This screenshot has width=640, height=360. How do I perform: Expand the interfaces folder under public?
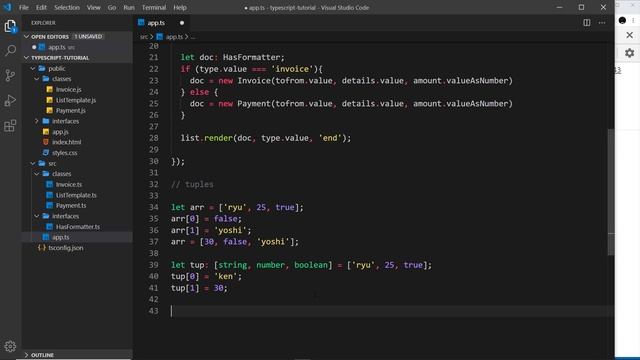(37, 121)
